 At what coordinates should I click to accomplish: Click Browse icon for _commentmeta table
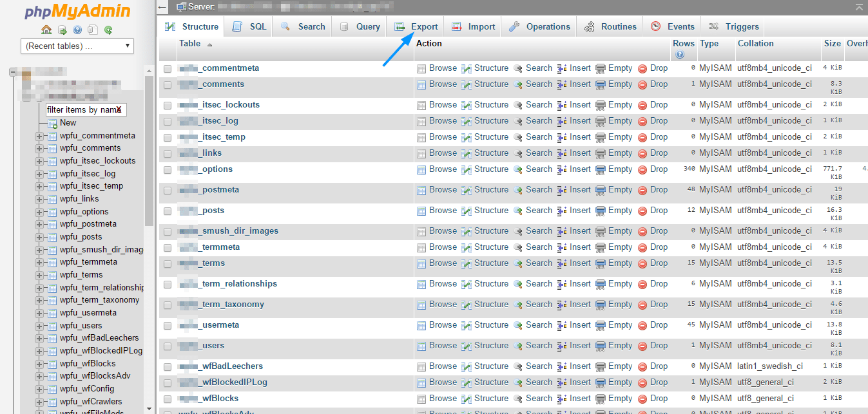421,68
